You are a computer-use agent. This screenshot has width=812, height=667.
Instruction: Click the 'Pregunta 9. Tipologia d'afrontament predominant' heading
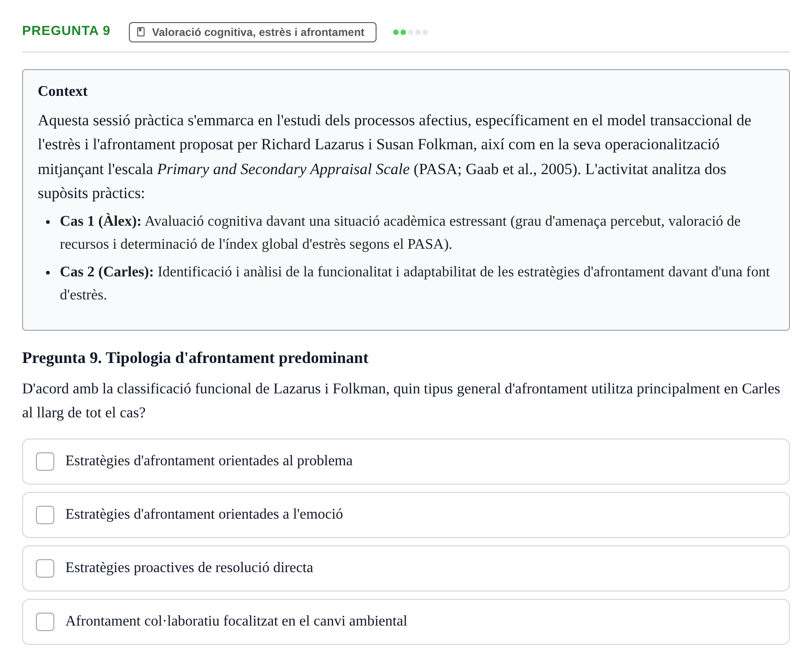(x=195, y=358)
